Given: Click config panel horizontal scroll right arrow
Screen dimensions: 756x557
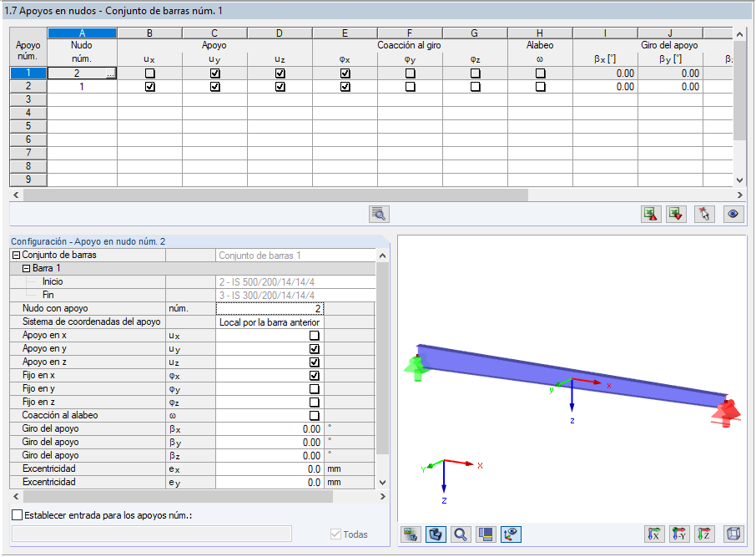Looking at the screenshot, I should (x=382, y=496).
